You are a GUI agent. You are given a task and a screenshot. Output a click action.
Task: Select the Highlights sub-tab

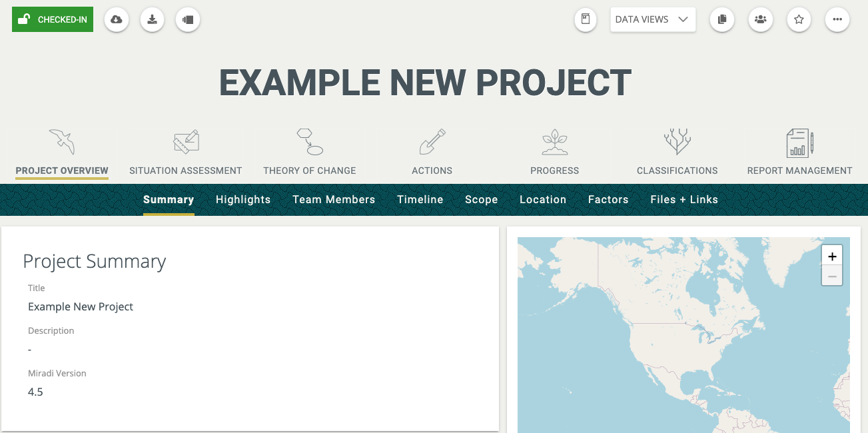point(243,200)
